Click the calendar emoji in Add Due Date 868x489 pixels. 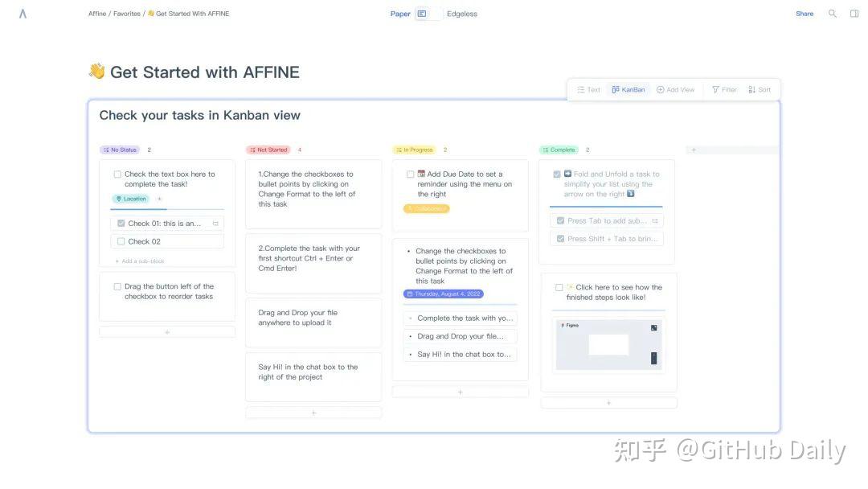421,174
